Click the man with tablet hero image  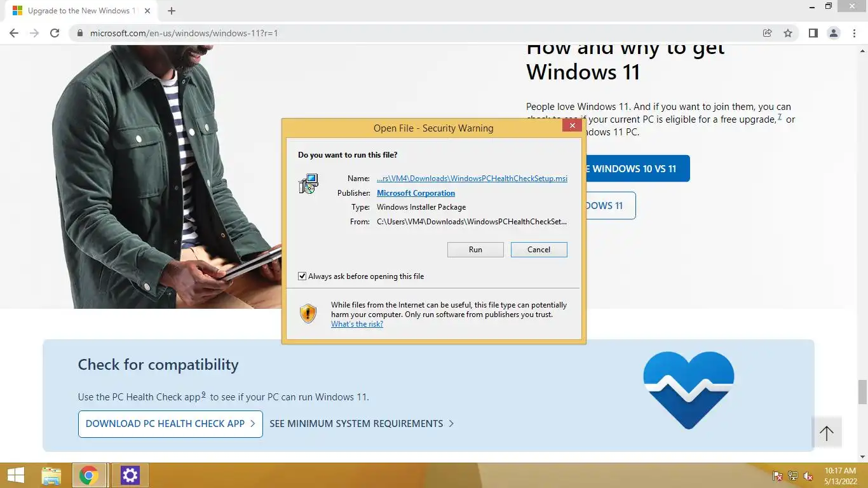168,178
